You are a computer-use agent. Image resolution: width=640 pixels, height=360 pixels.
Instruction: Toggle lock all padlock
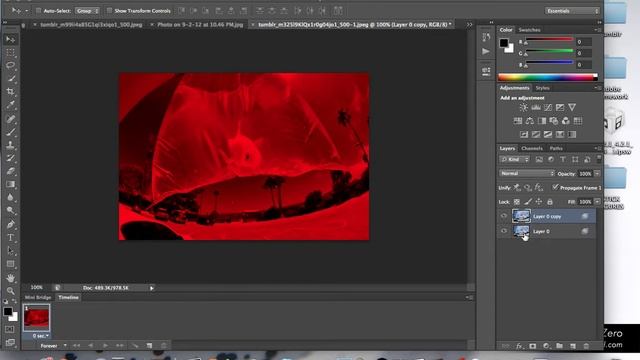click(550, 202)
